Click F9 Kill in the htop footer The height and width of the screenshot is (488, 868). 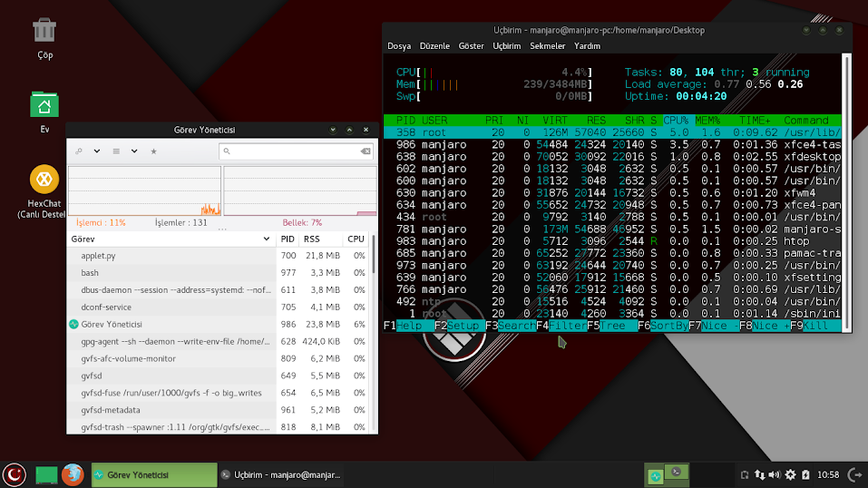pyautogui.click(x=815, y=326)
